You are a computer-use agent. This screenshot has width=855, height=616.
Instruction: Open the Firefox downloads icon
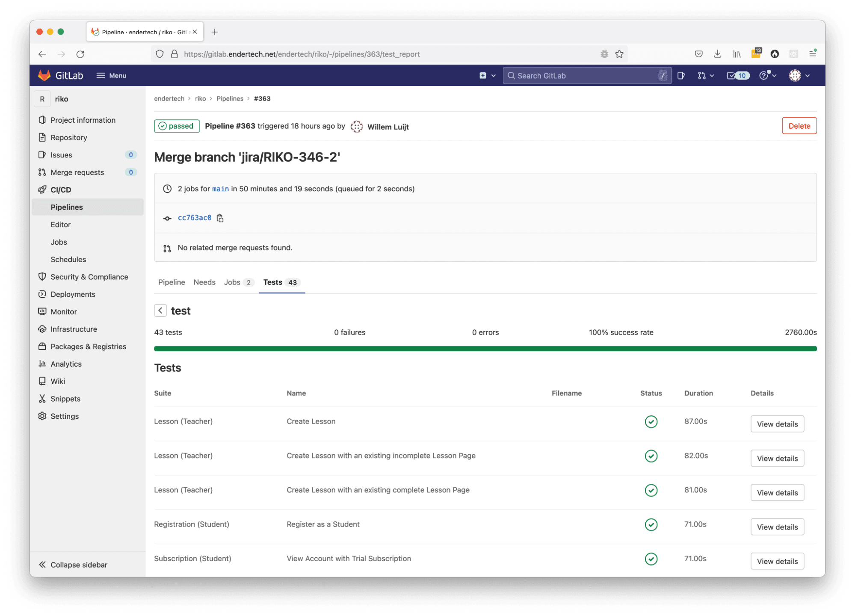718,54
